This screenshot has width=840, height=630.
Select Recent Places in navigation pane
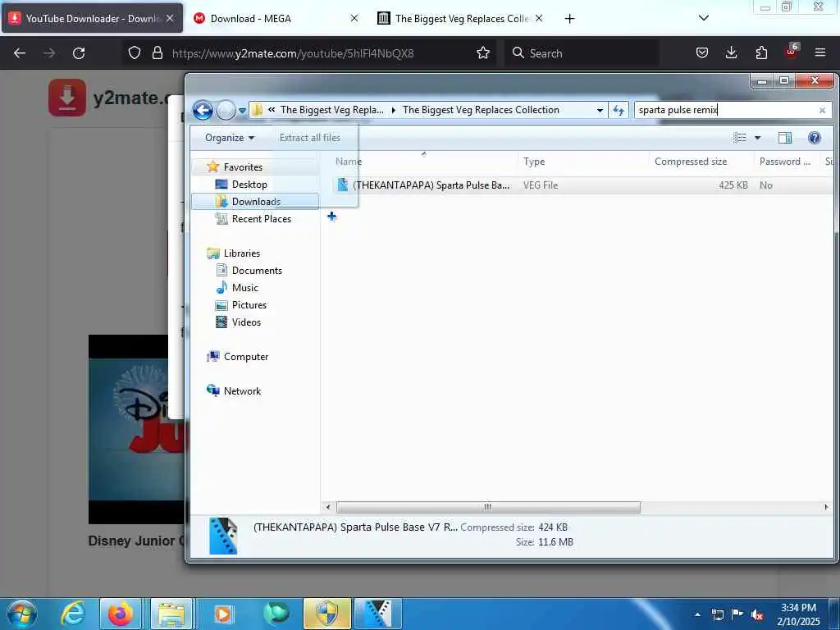pos(262,218)
